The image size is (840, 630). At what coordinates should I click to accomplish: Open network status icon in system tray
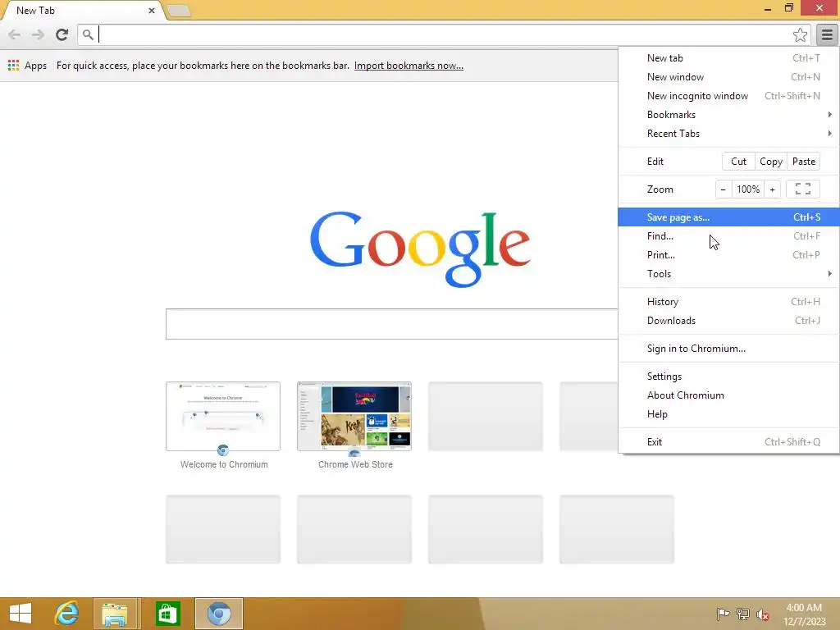pos(743,614)
